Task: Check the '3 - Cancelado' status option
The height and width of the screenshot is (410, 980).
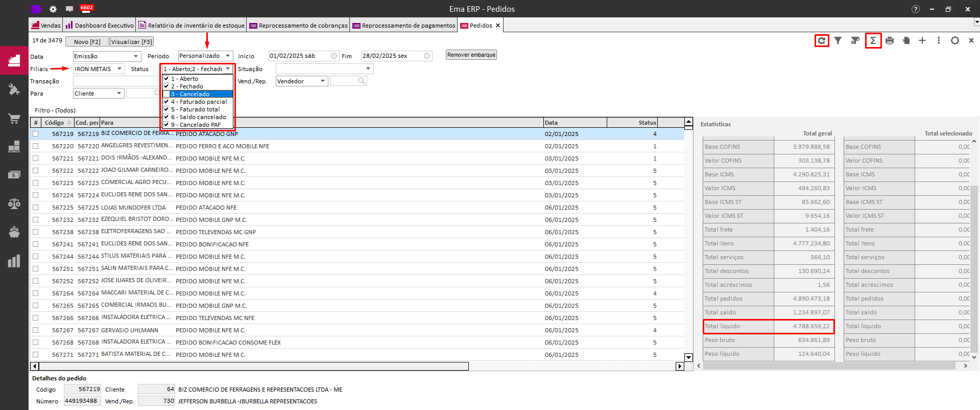Action: tap(166, 94)
